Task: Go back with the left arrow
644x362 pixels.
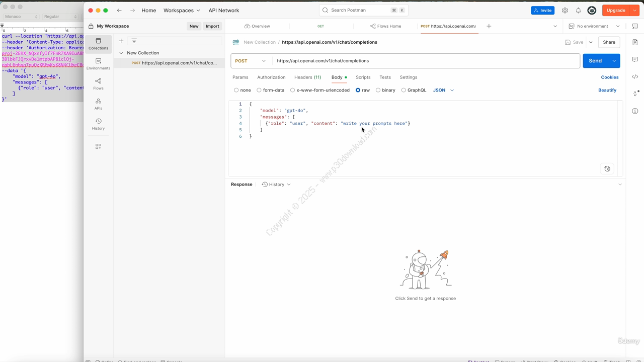Action: click(x=119, y=10)
